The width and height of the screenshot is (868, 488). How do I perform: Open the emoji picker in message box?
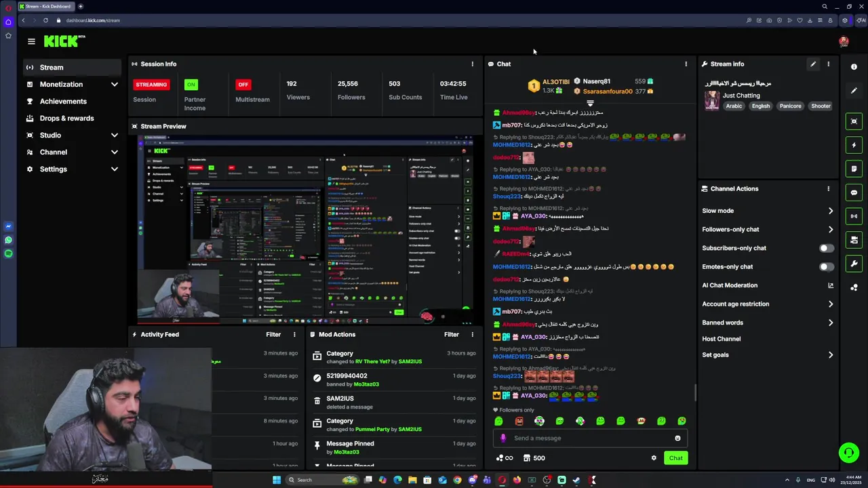[x=677, y=438]
